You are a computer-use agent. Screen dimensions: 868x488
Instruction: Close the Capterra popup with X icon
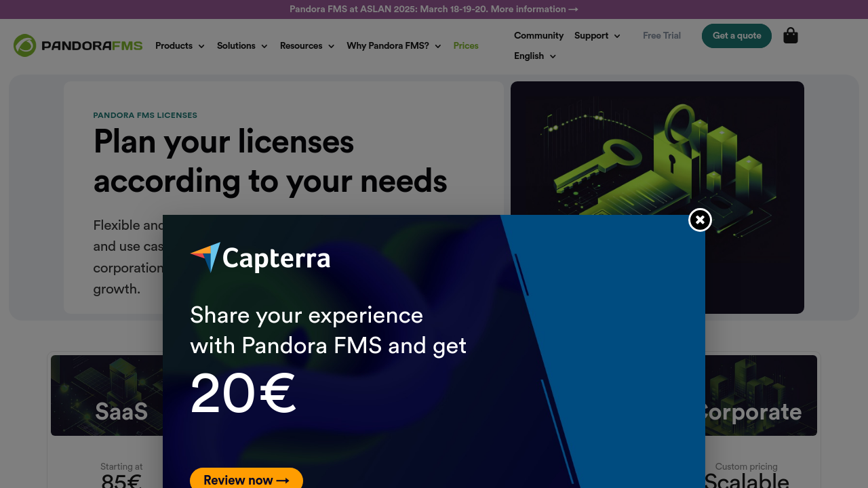(x=700, y=220)
